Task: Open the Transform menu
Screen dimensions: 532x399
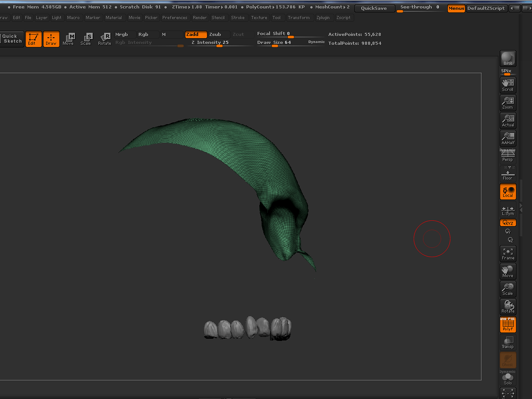Action: (299, 18)
